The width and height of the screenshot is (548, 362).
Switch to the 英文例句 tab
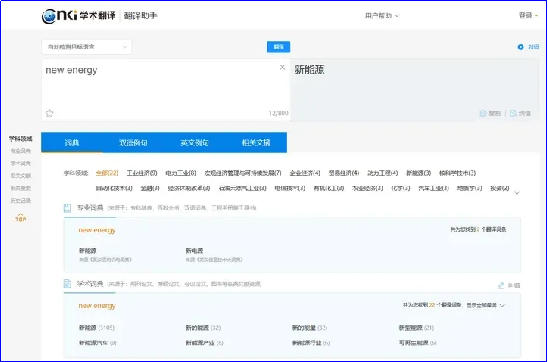pos(194,143)
